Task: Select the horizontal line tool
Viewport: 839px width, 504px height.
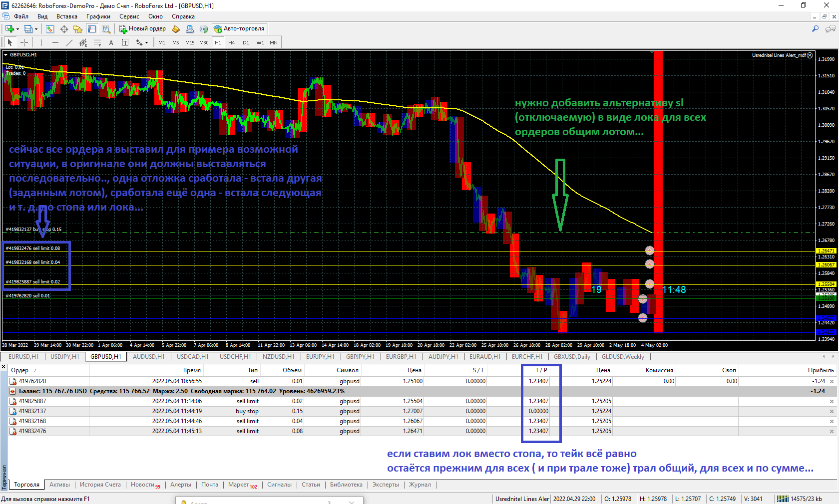Action: (55, 42)
